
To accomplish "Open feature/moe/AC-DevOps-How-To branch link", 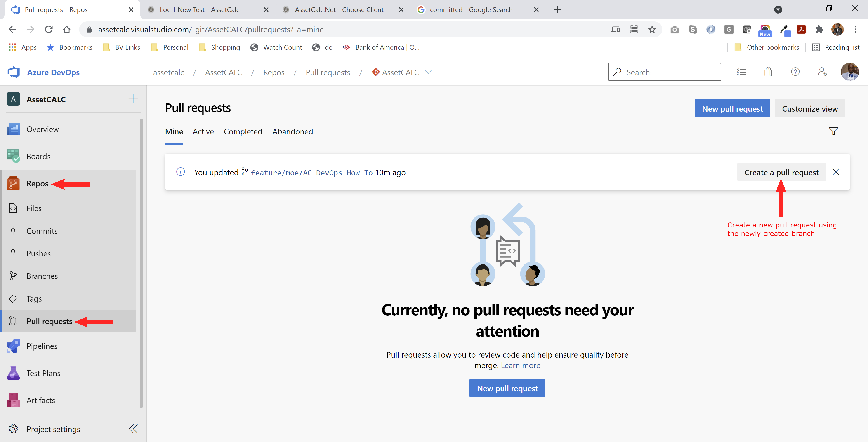I will pyautogui.click(x=312, y=173).
